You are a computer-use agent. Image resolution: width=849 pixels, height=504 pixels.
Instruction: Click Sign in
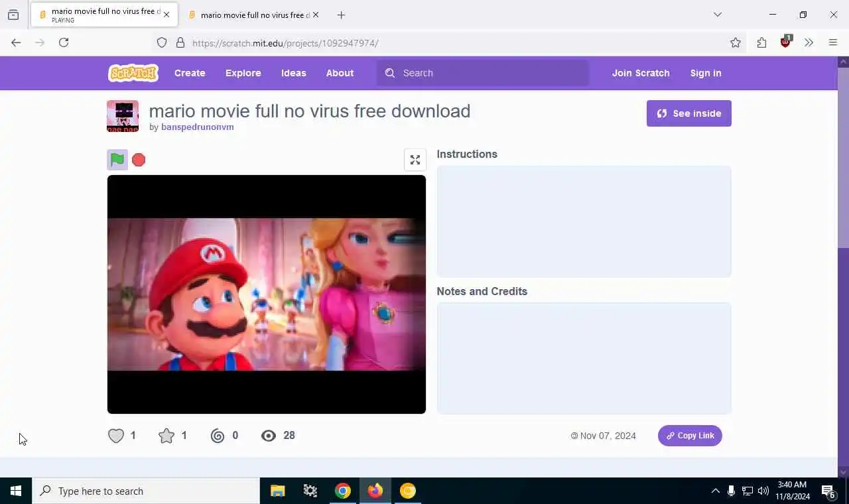point(706,73)
